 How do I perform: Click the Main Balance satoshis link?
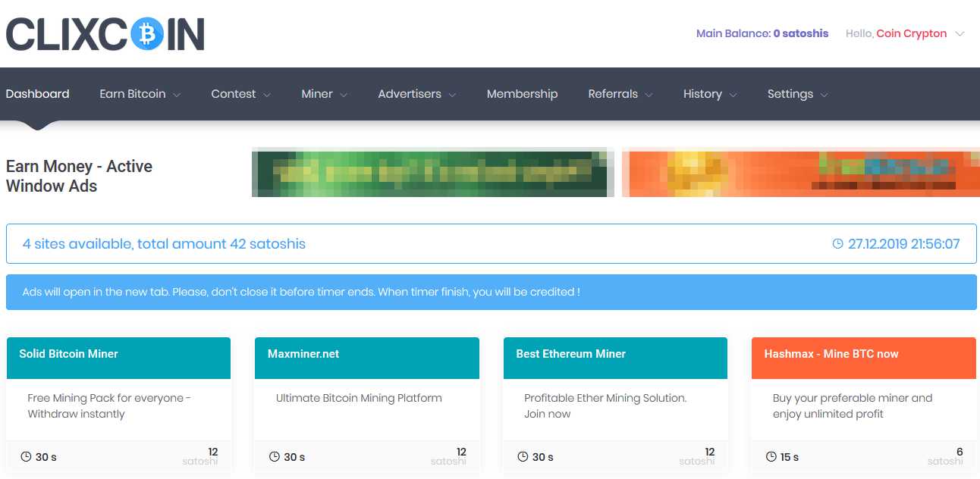click(x=762, y=33)
